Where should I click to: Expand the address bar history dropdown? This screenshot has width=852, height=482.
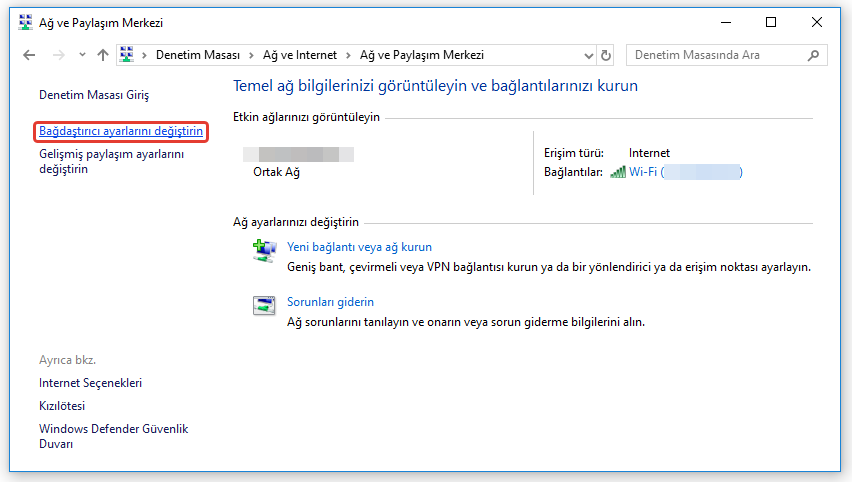[x=586, y=56]
